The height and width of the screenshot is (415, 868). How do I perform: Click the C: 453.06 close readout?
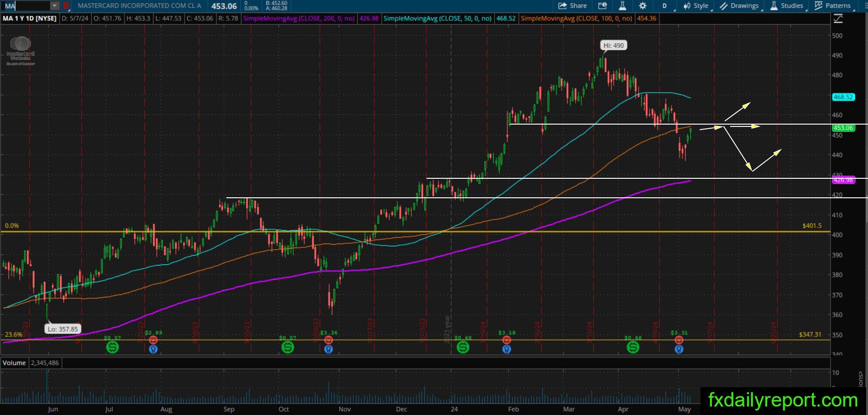[x=199, y=19]
